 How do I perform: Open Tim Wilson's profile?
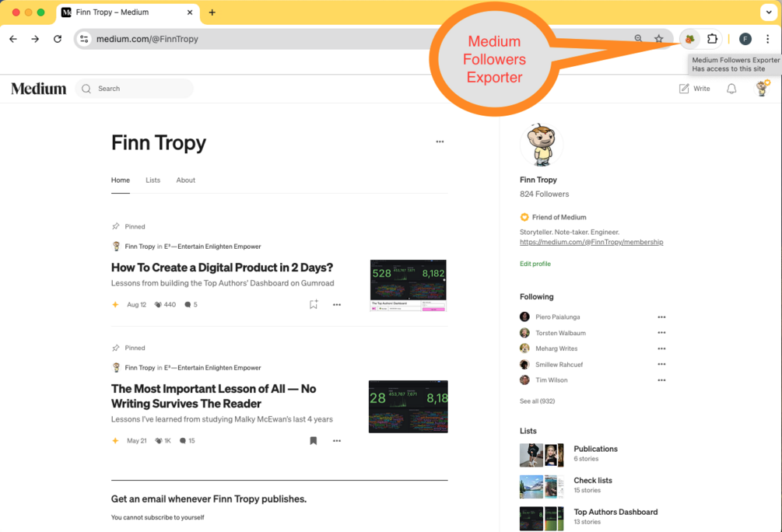click(552, 380)
